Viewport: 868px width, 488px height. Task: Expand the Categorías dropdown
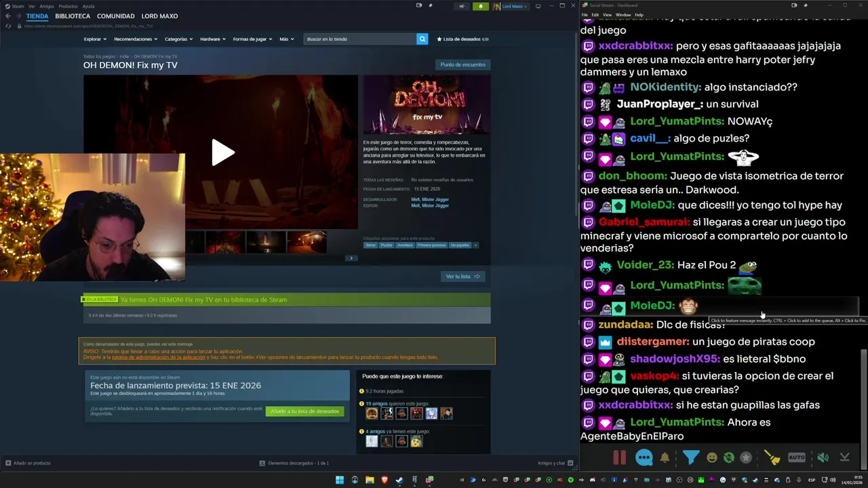[x=178, y=39]
